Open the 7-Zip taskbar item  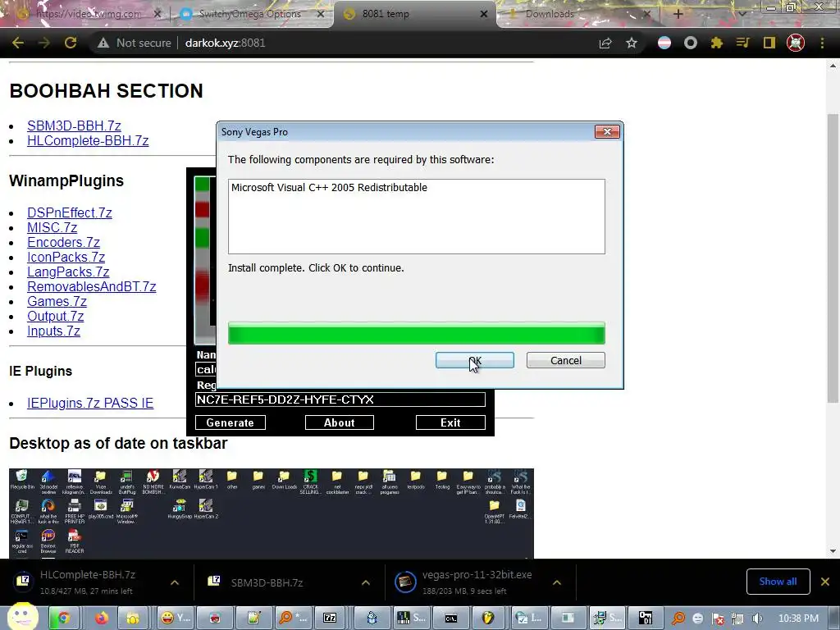(330, 619)
